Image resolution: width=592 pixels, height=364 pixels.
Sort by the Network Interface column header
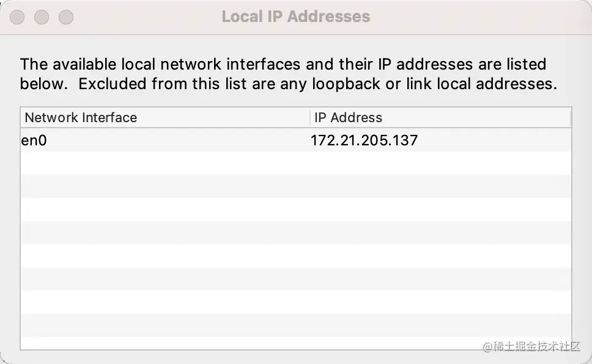point(81,118)
